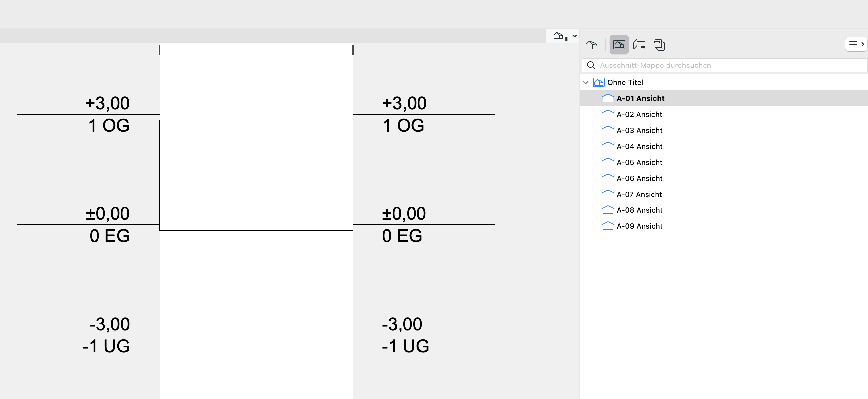The height and width of the screenshot is (399, 868).
Task: Click the right -1 UG story label
Action: pos(405,346)
